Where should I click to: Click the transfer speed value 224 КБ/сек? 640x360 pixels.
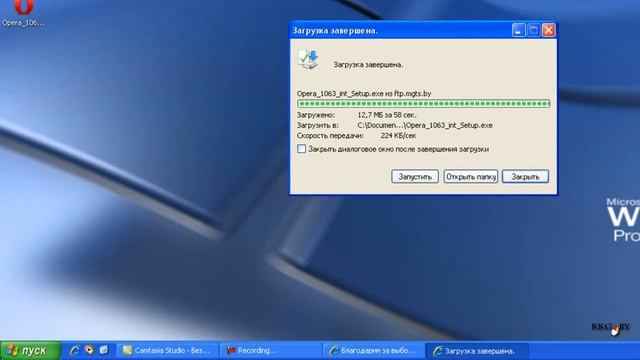point(398,136)
